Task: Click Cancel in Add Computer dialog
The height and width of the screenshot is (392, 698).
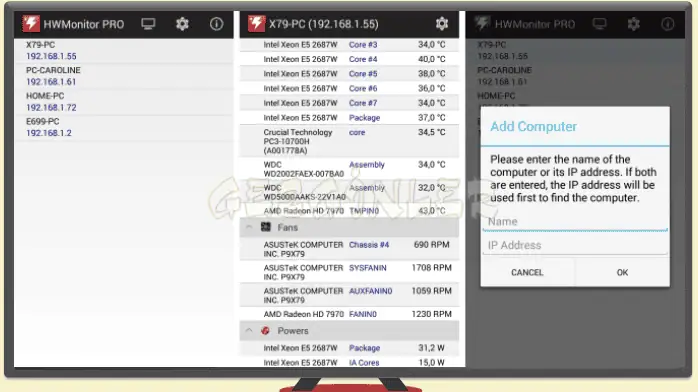Action: pyautogui.click(x=527, y=272)
